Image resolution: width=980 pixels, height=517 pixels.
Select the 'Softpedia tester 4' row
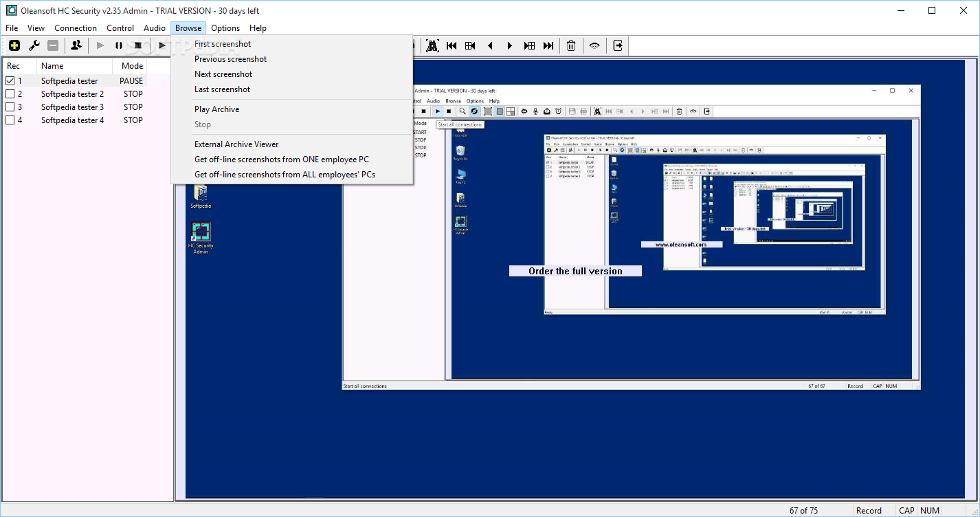73,120
